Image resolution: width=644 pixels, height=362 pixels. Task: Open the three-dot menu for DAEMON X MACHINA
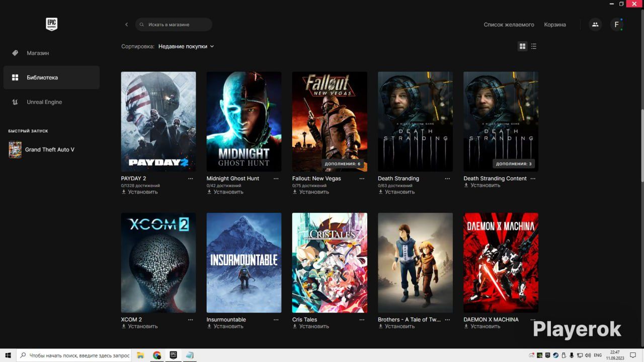click(x=533, y=320)
